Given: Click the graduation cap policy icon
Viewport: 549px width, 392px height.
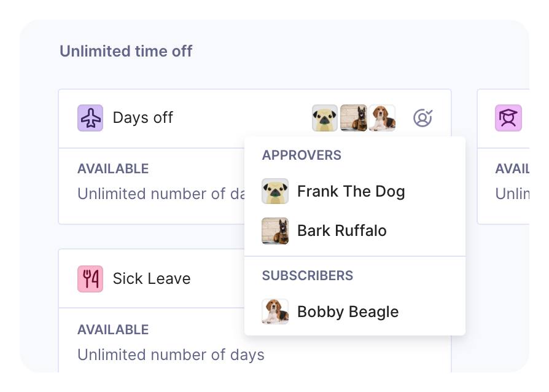Looking at the screenshot, I should (508, 118).
